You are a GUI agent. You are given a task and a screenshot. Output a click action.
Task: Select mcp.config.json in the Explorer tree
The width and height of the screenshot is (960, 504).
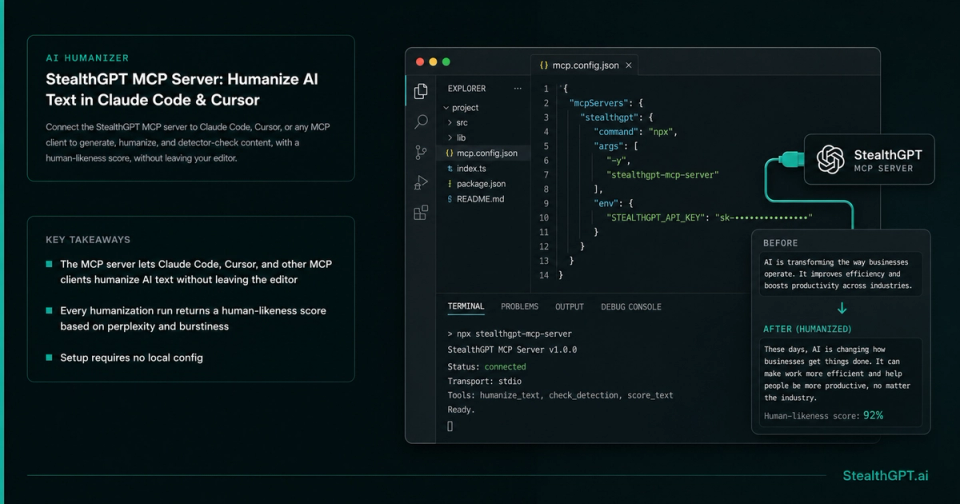(484, 153)
